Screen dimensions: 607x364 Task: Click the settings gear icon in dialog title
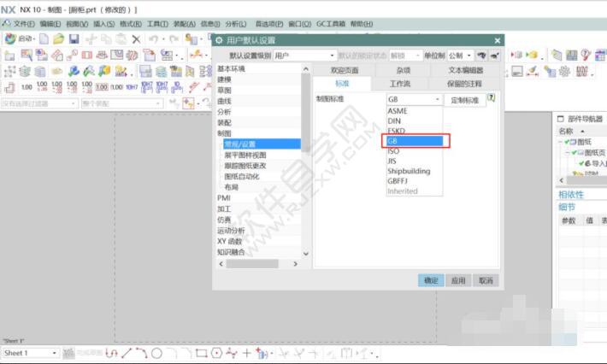pos(219,40)
